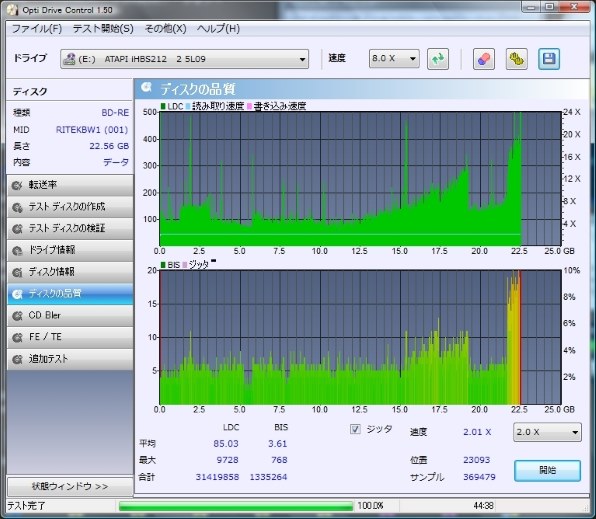Click the FE / TE disc icon
The image size is (596, 519).
(17, 337)
